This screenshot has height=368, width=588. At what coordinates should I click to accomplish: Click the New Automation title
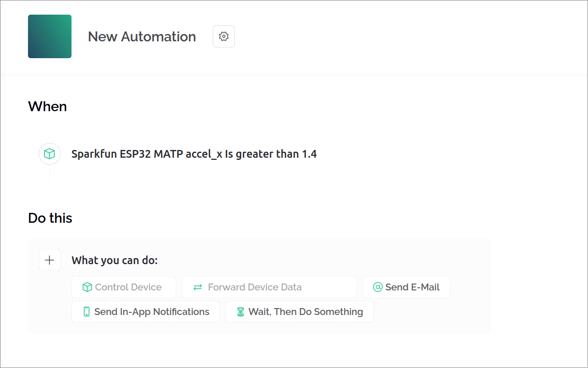click(x=142, y=37)
